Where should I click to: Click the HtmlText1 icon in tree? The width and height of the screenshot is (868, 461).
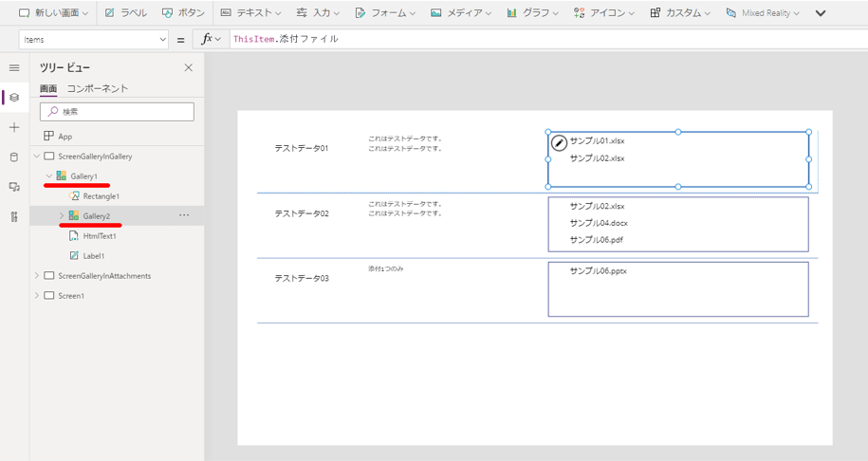pos(74,236)
